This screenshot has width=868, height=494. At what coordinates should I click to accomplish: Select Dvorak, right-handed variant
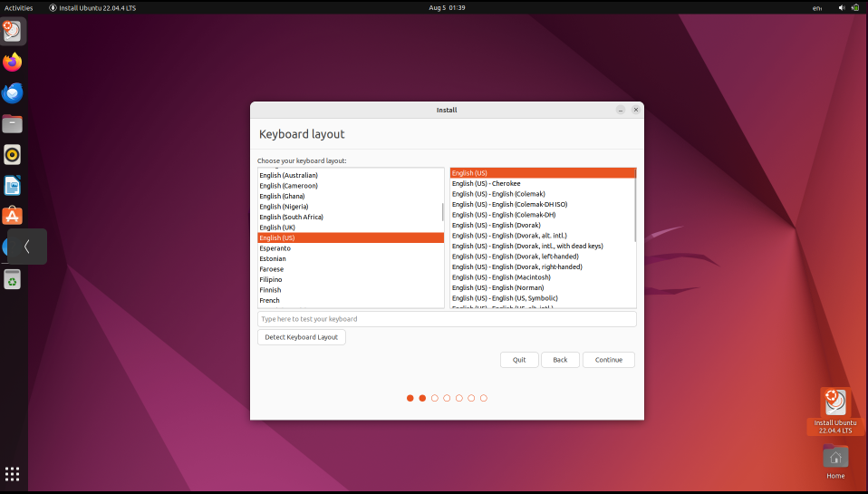[x=543, y=266]
